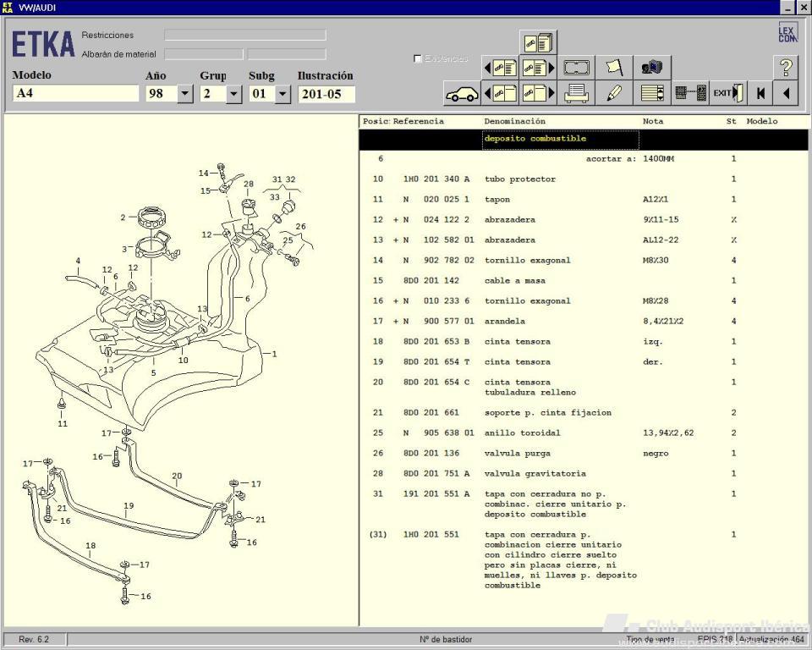This screenshot has width=812, height=650.
Task: Select row 25 'anillo toroidal'
Action: [x=583, y=432]
